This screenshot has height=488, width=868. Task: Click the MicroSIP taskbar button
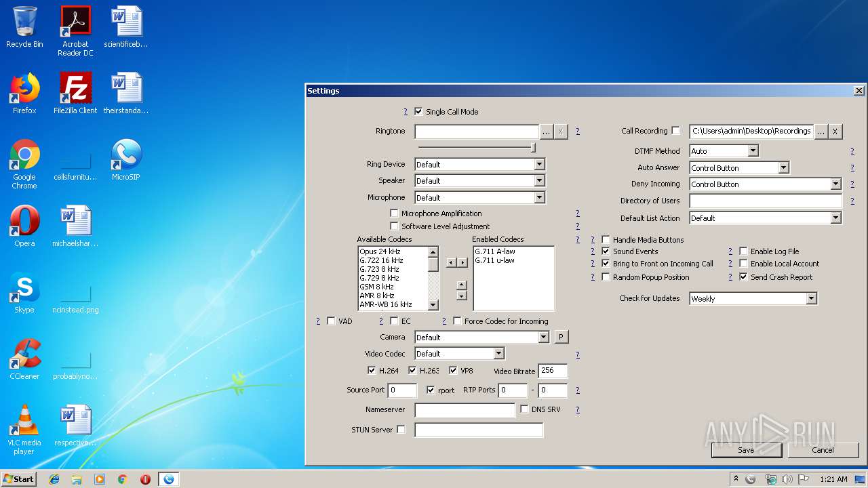(168, 479)
